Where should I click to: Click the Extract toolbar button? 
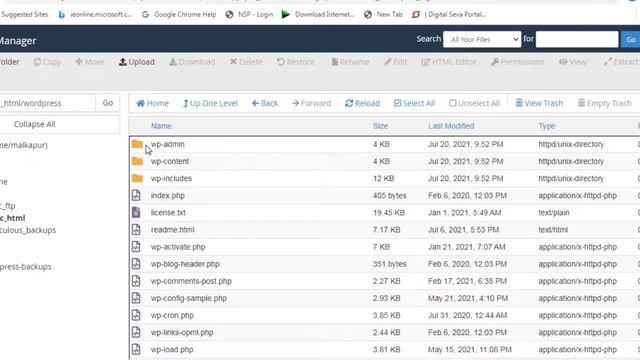(621, 62)
